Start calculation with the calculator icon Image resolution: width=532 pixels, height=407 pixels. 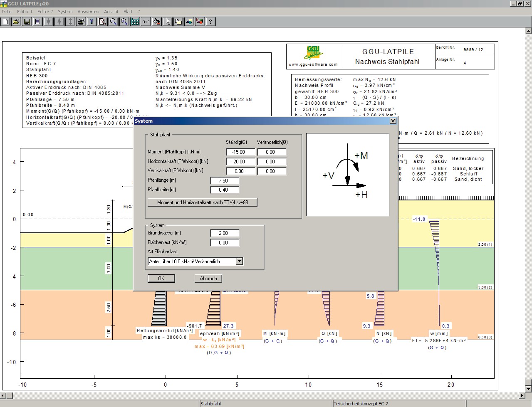(135, 22)
